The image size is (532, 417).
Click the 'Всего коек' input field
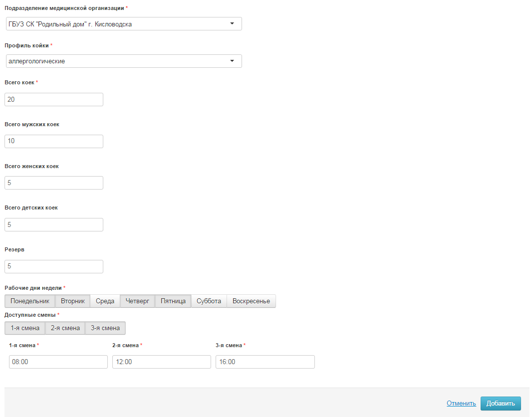point(54,99)
